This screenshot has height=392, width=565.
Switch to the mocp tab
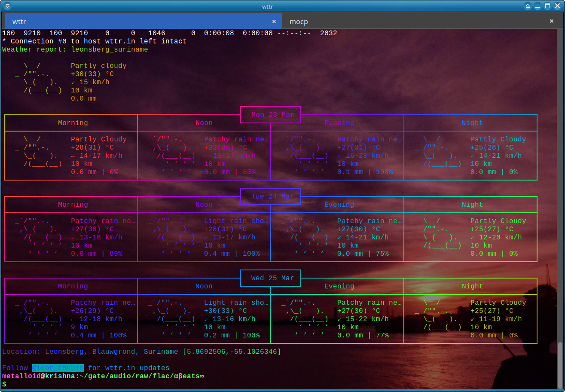click(299, 21)
